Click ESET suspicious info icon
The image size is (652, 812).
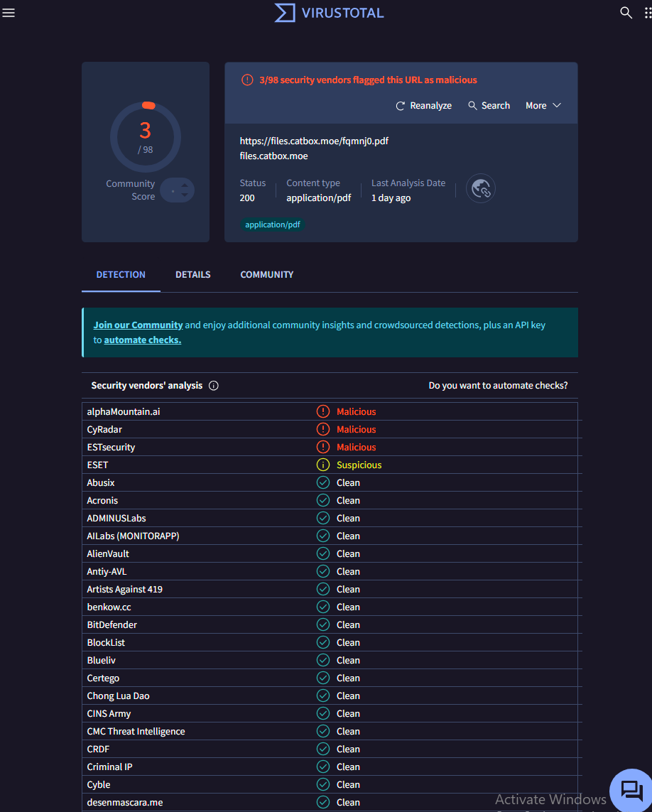pos(323,465)
